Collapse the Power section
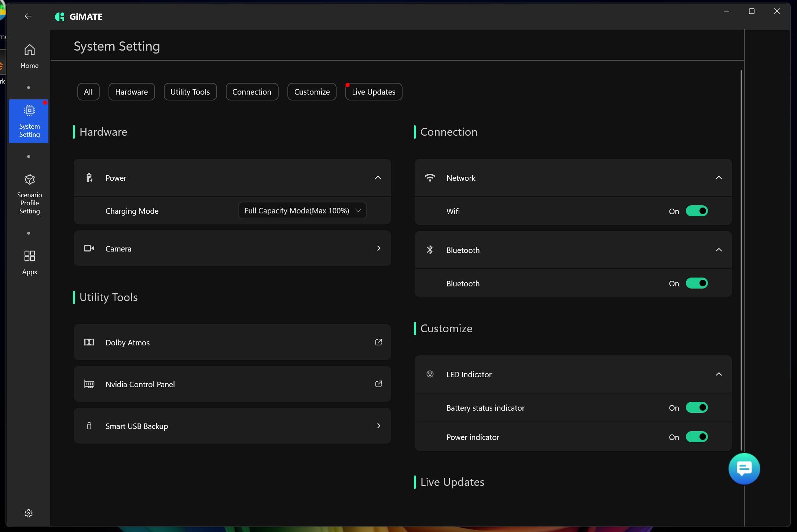Viewport: 797px width, 532px height. click(x=378, y=178)
